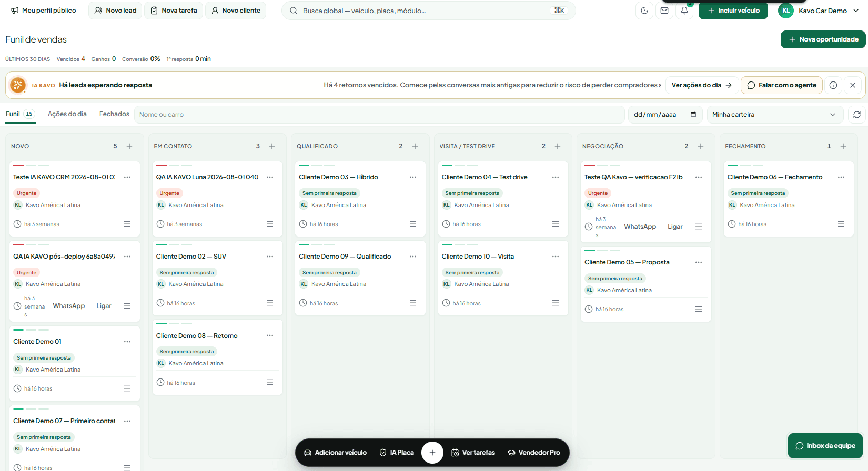This screenshot has height=471, width=868.
Task: Click Novo lead button
Action: (115, 11)
